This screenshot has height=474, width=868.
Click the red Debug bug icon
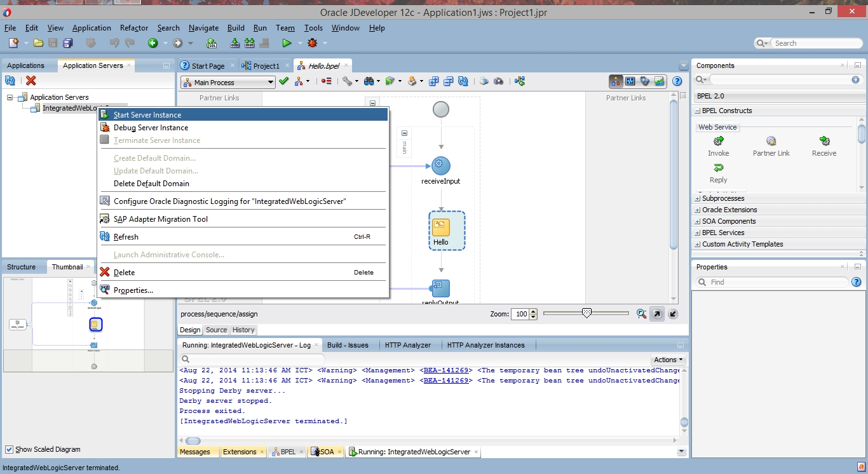point(312,43)
